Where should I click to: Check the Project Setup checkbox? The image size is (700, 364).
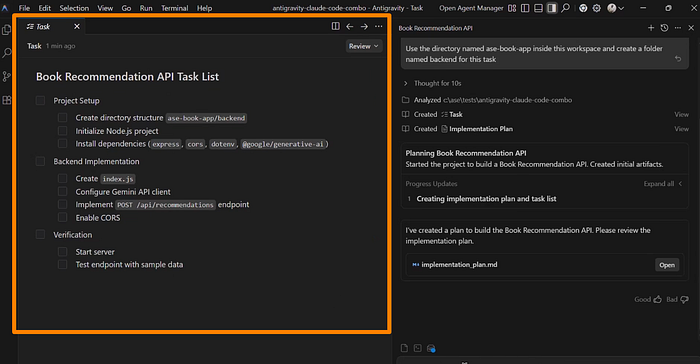point(40,100)
